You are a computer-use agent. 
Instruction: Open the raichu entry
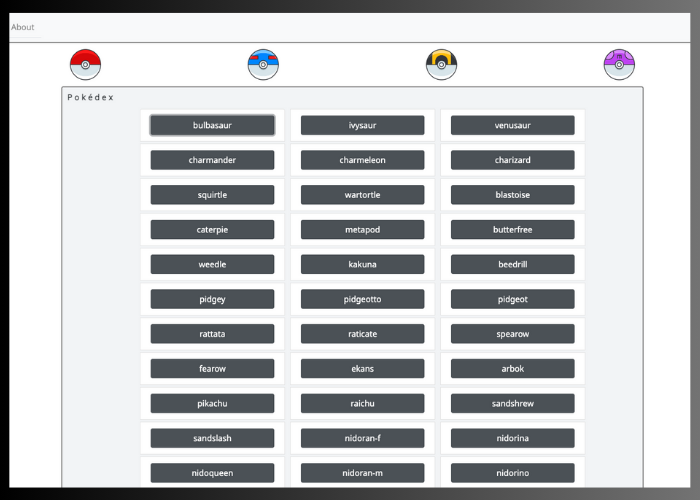pyautogui.click(x=362, y=404)
